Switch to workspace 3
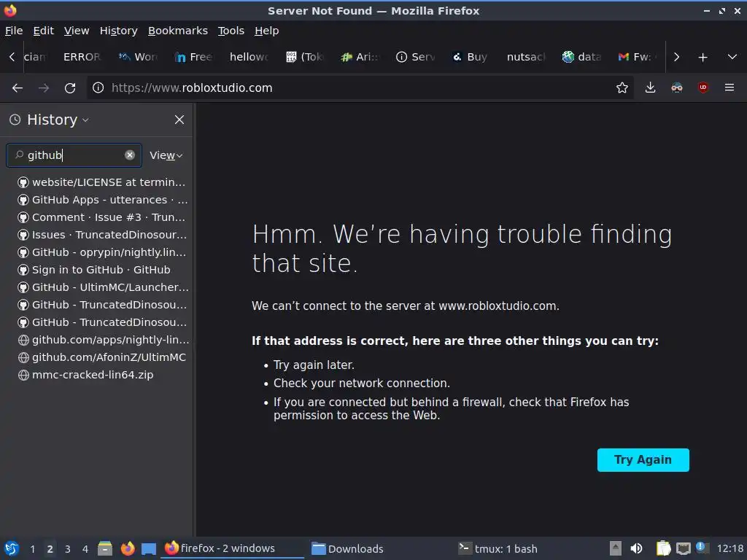 (68, 549)
